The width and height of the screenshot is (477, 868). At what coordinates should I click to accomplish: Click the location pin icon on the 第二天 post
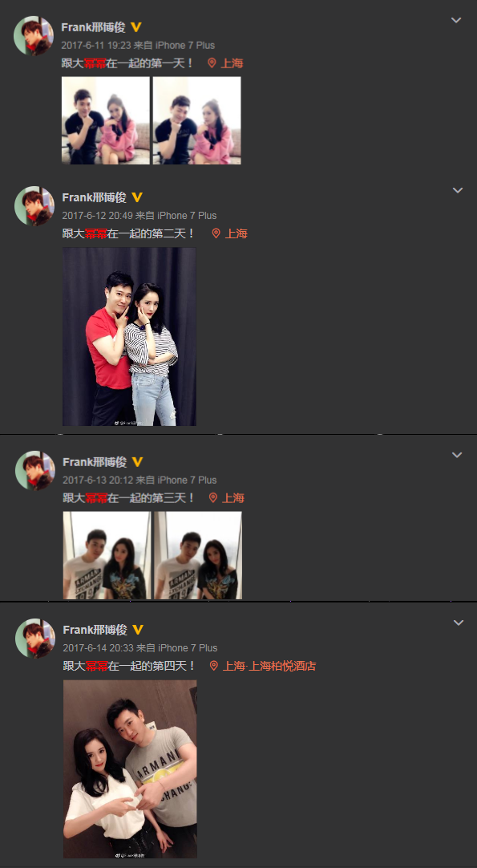coord(216,233)
